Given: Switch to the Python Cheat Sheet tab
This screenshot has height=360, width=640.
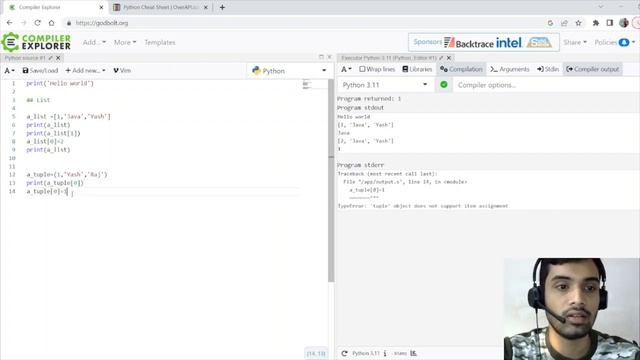Looking at the screenshot, I should pos(161,7).
